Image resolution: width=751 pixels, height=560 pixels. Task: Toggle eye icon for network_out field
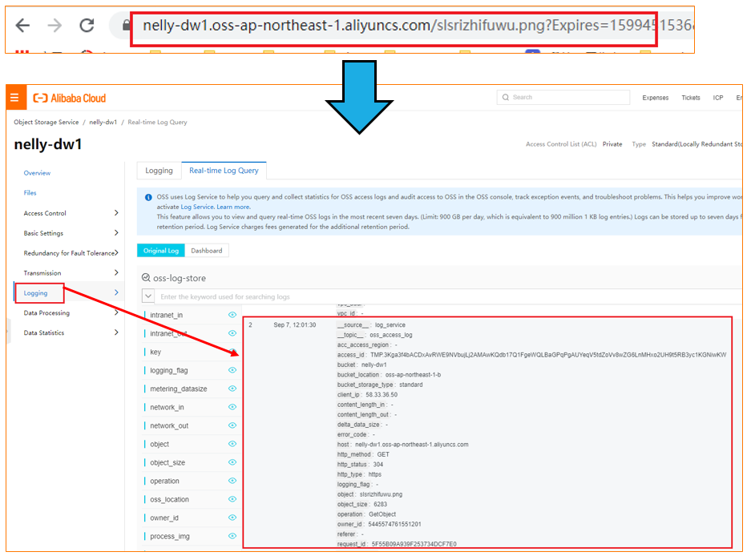232,425
